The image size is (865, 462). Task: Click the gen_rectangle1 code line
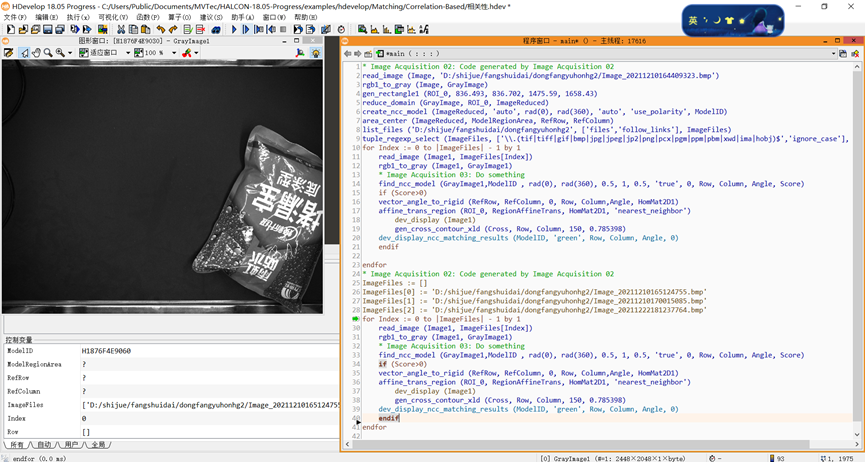[x=479, y=94]
